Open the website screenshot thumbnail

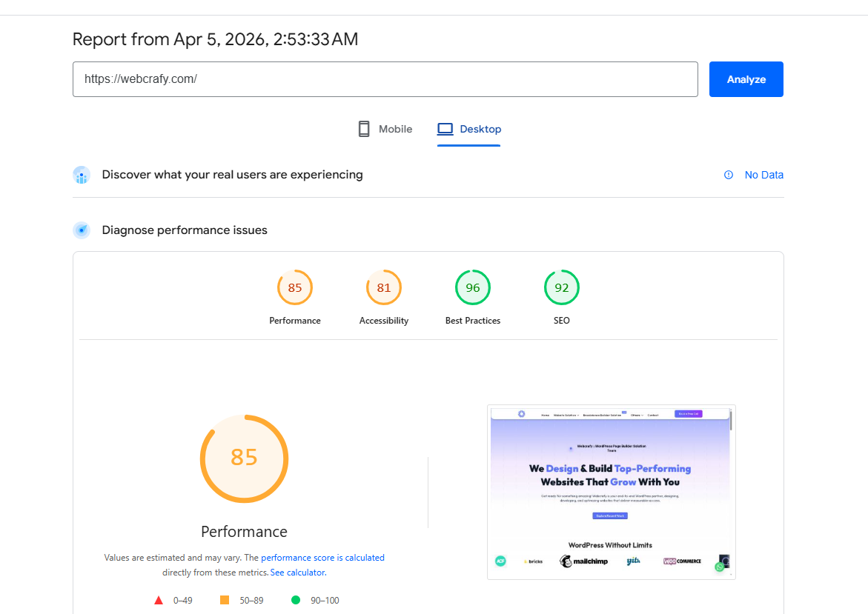click(x=611, y=492)
